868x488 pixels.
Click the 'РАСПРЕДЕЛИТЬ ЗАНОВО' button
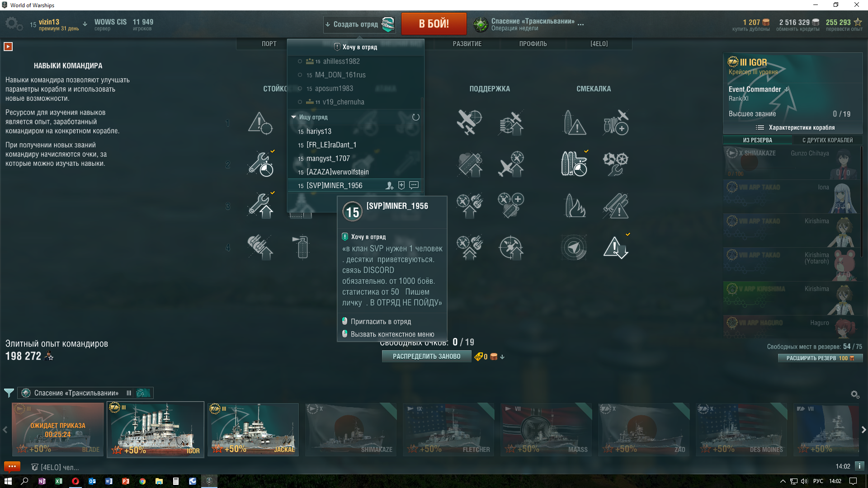click(426, 357)
